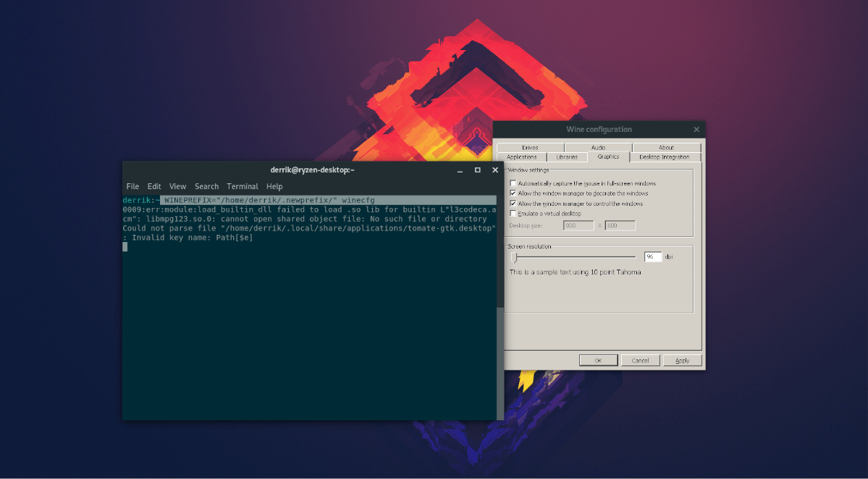Screen dimensions: 868x479
Task: Click the dpi value input field
Action: click(652, 257)
